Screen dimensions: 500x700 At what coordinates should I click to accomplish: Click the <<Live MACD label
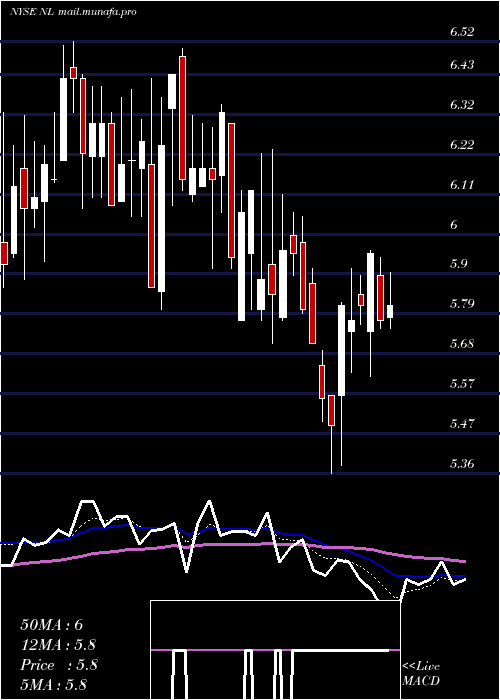point(421,674)
